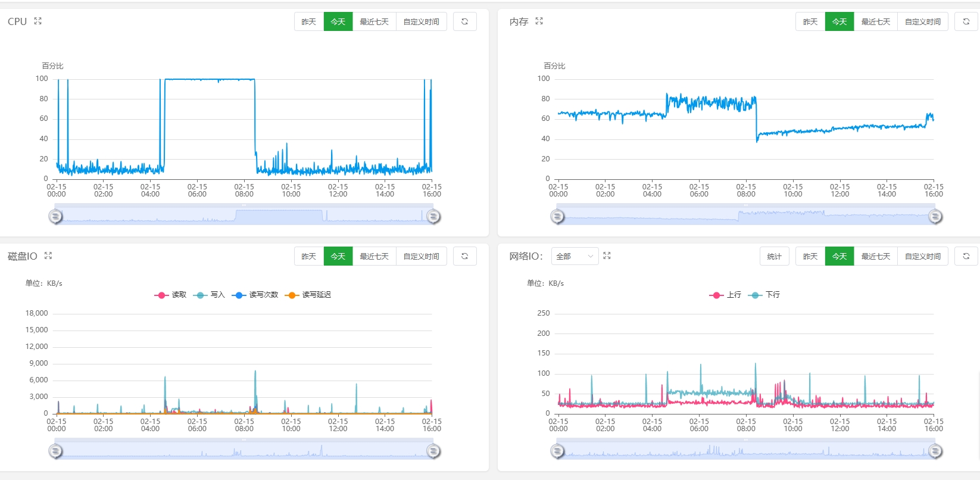The image size is (980, 480).
Task: Click the 磁盘IO panel title
Action: click(x=23, y=256)
